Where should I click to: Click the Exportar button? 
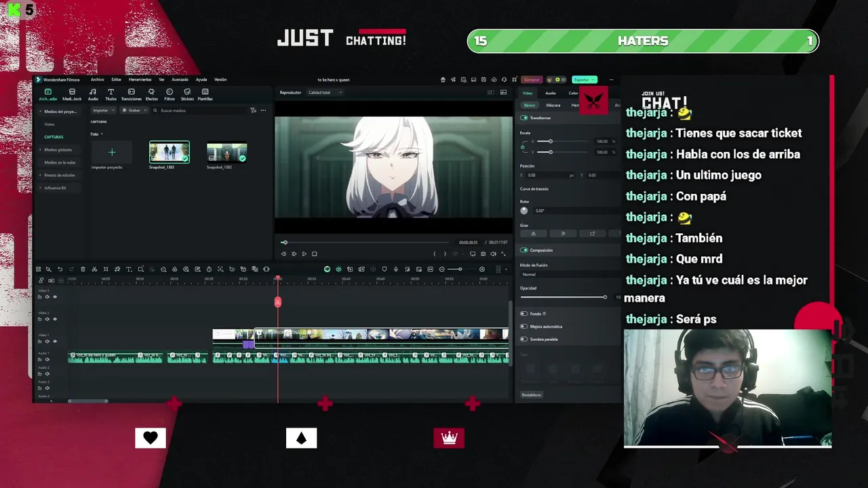tap(584, 79)
